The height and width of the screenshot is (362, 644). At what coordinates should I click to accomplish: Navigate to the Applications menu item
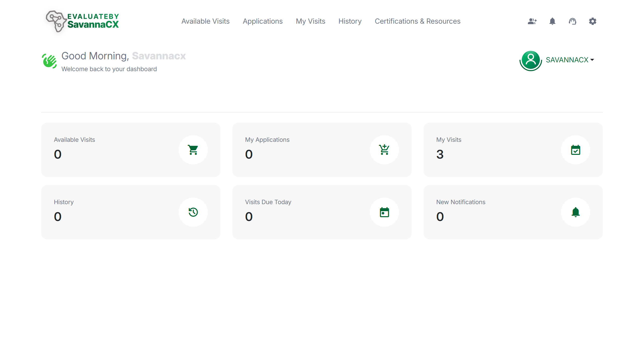263,21
